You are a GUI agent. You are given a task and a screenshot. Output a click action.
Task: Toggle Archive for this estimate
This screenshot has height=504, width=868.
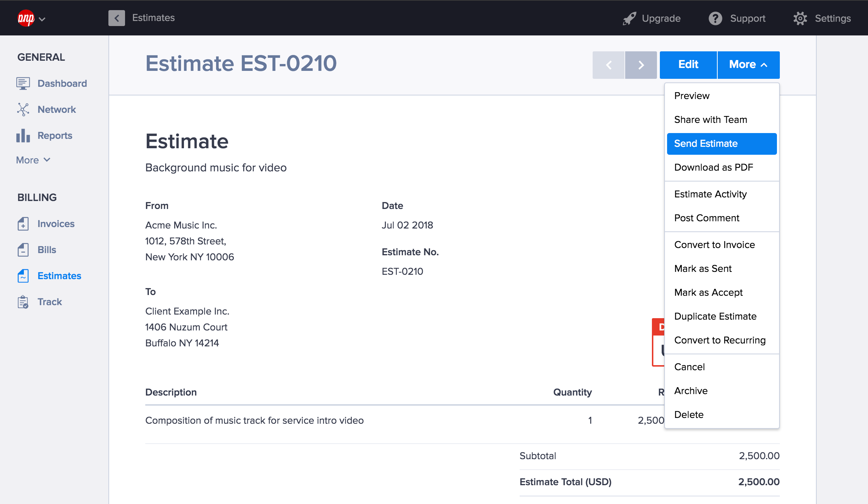coord(690,390)
